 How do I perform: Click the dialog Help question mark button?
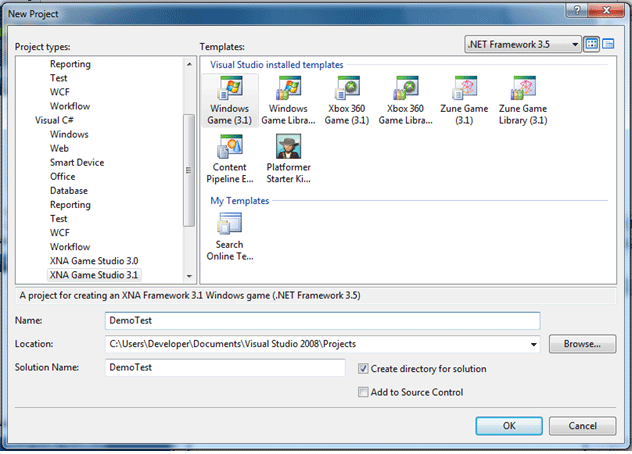pos(577,10)
